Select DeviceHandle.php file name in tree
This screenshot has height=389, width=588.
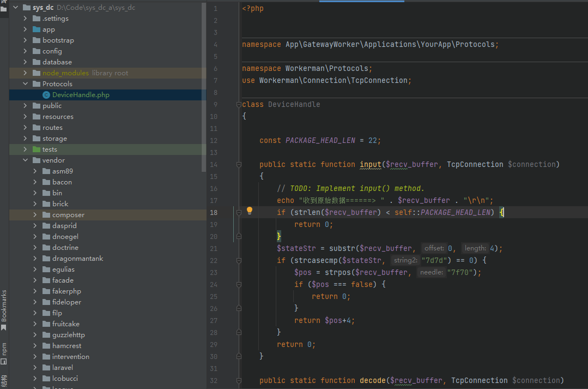(x=81, y=94)
